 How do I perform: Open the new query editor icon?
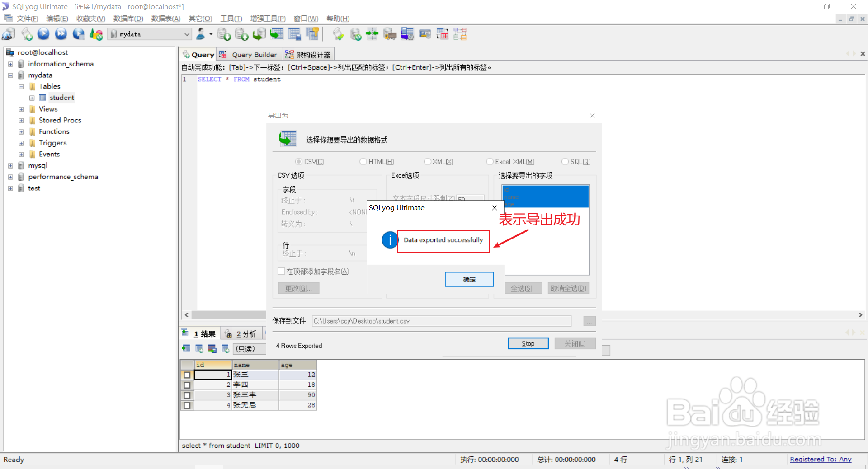point(26,34)
